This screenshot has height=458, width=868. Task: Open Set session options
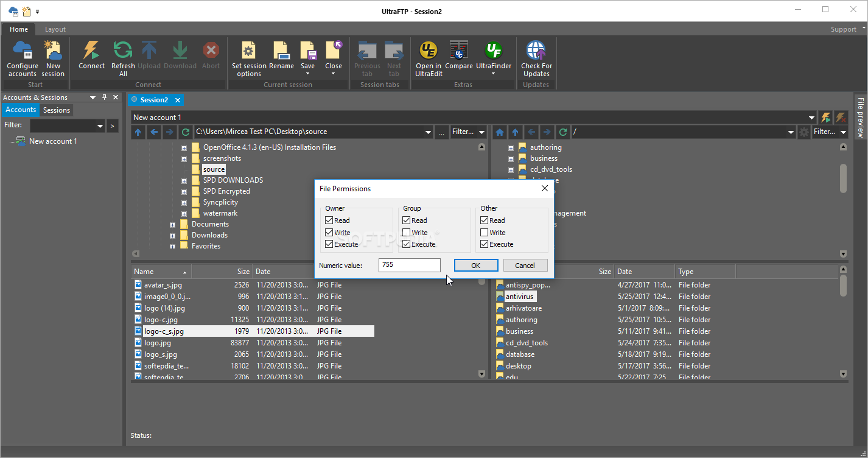coord(249,59)
